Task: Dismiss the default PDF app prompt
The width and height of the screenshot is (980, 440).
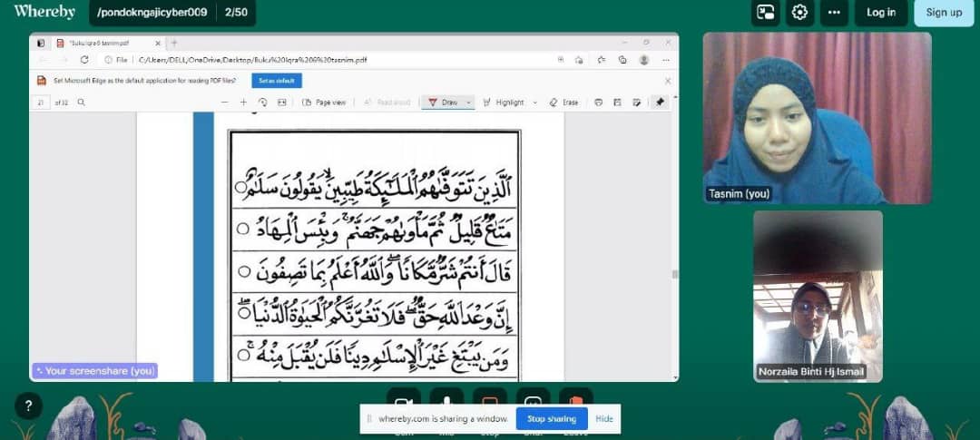Action: tap(668, 81)
